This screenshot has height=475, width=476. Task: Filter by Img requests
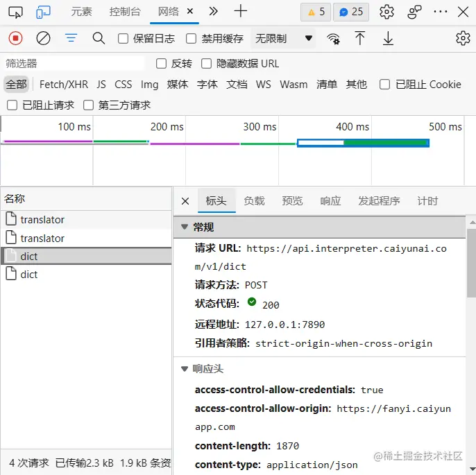[149, 85]
